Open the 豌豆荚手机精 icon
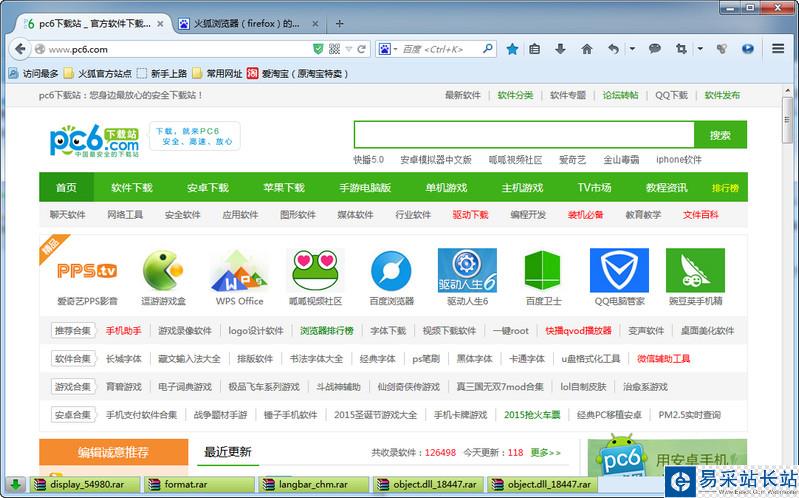 click(x=695, y=270)
